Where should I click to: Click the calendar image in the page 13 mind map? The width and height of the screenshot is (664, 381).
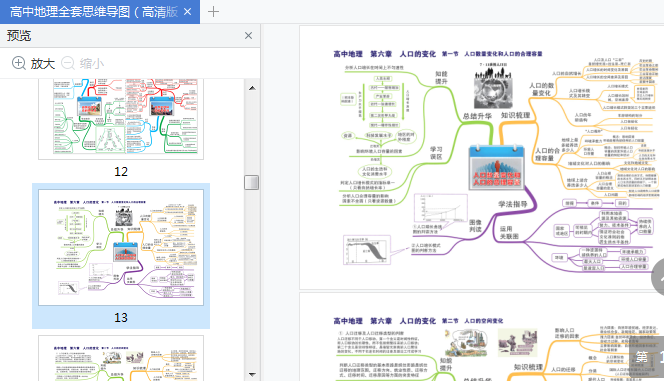[x=497, y=167]
